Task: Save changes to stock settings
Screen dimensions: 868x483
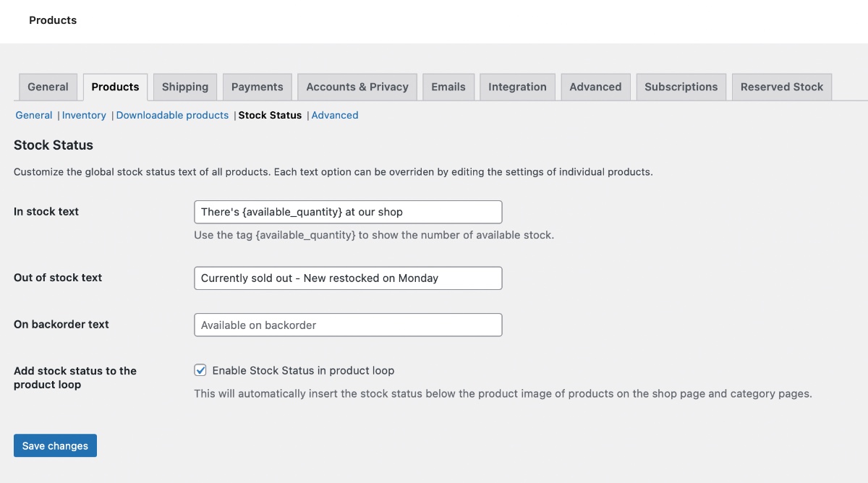Action: 55,445
